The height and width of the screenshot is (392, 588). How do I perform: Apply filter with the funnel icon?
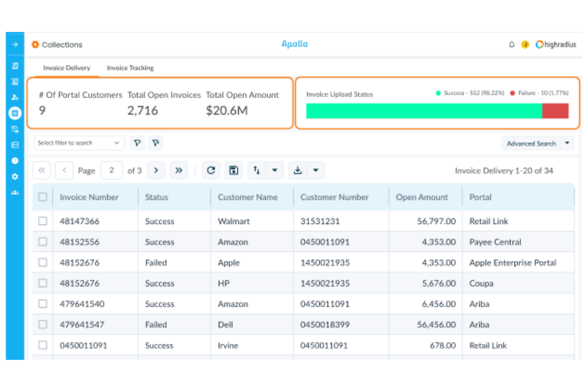pyautogui.click(x=137, y=143)
